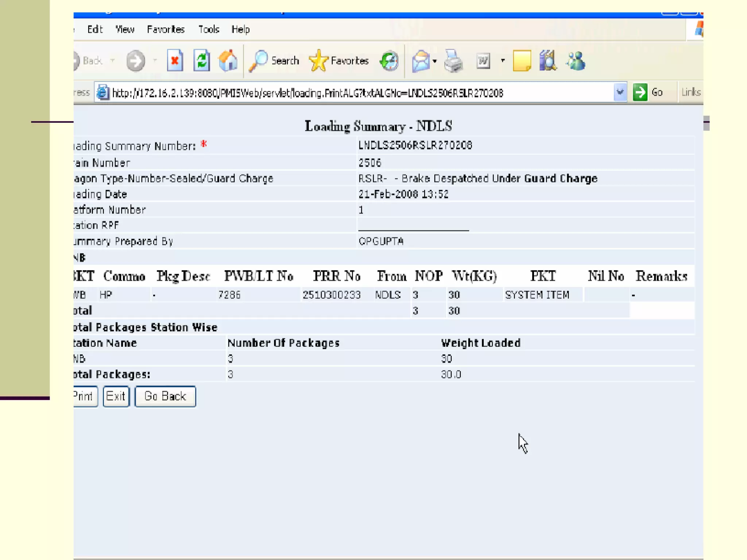This screenshot has width=747, height=560.
Task: Click the Search magnifier toolbar button
Action: pos(274,61)
